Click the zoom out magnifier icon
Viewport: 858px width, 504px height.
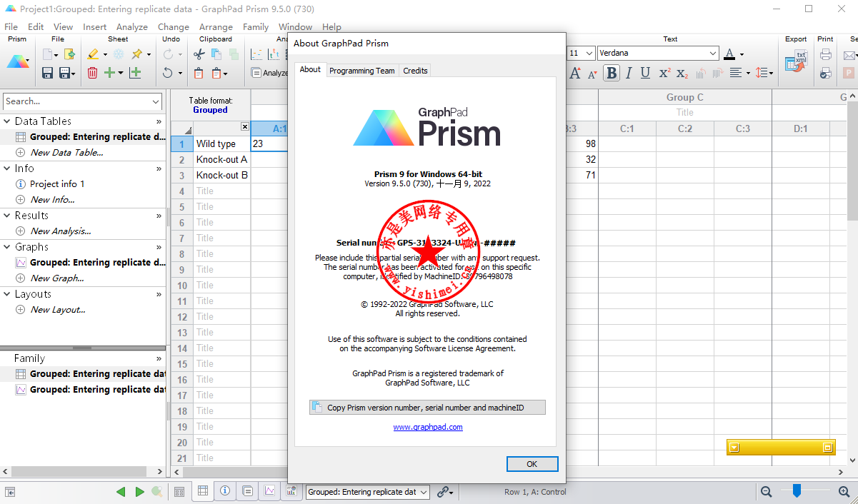767,491
